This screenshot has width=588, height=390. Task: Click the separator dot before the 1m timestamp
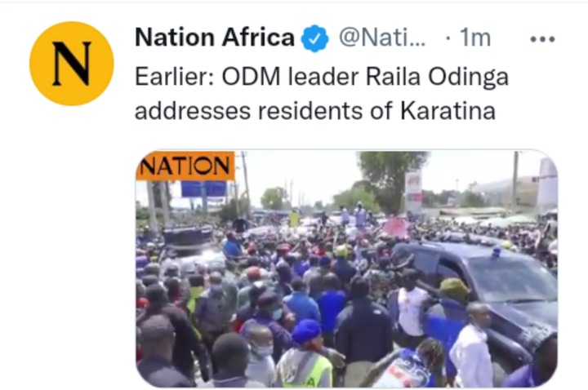point(448,38)
